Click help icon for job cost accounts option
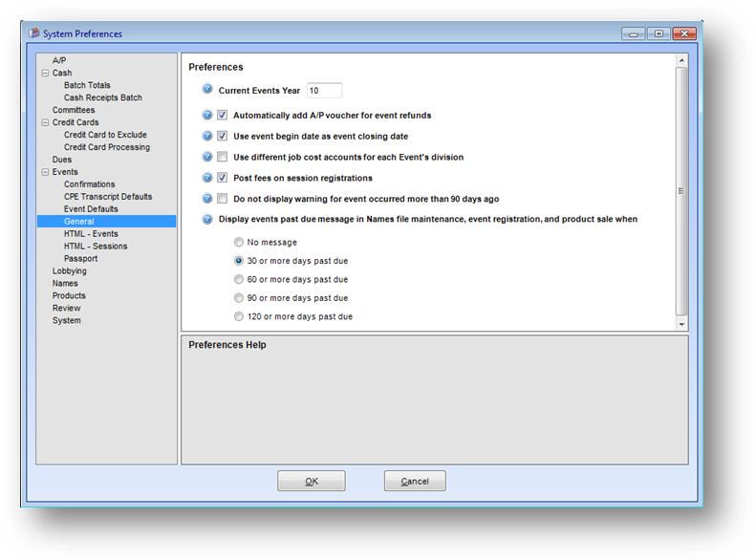Viewport: 756px width, 560px height. point(206,157)
